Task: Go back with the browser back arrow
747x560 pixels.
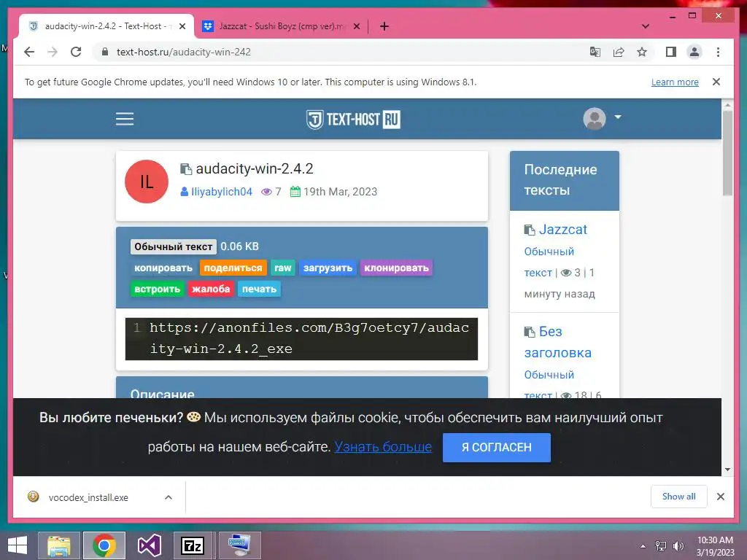Action: (29, 52)
